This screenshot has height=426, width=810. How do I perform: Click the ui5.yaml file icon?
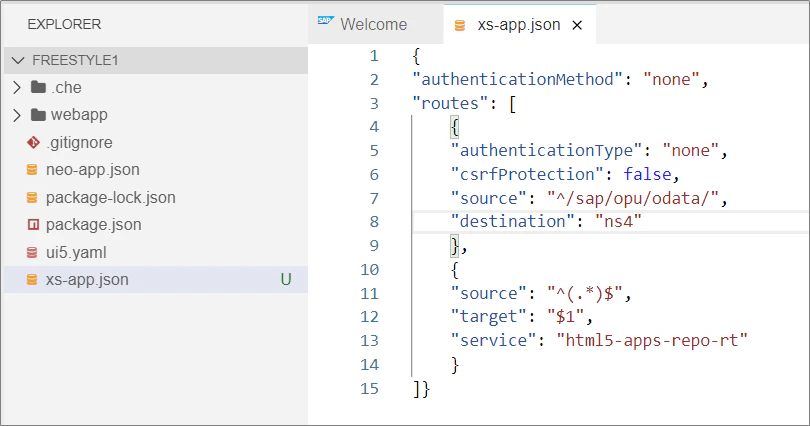(32, 252)
